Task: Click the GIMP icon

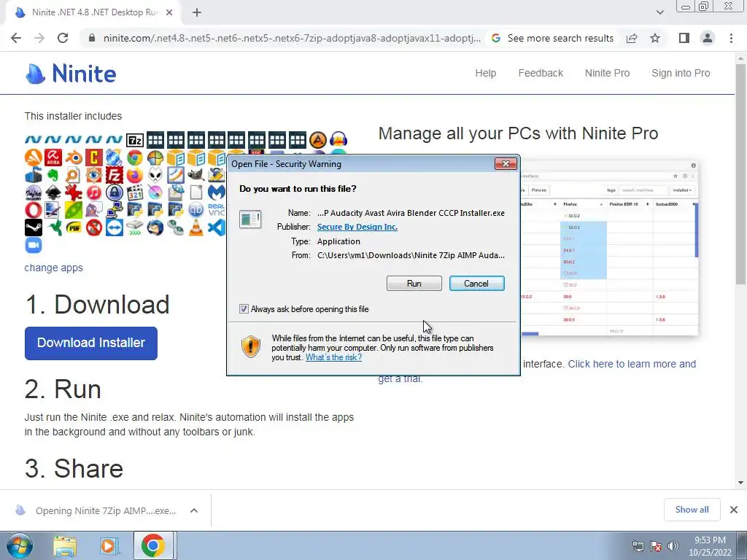Action: [x=196, y=175]
